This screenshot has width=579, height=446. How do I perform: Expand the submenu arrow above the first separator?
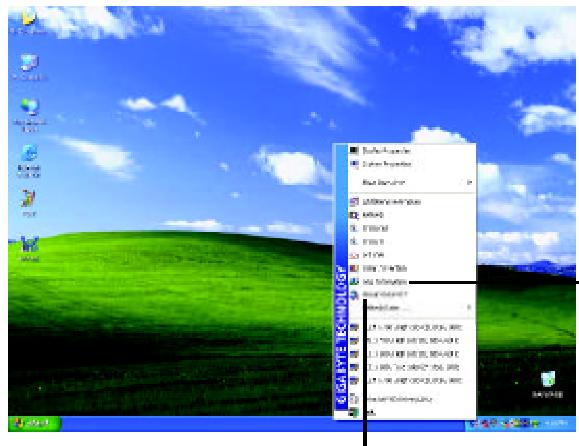point(469,182)
